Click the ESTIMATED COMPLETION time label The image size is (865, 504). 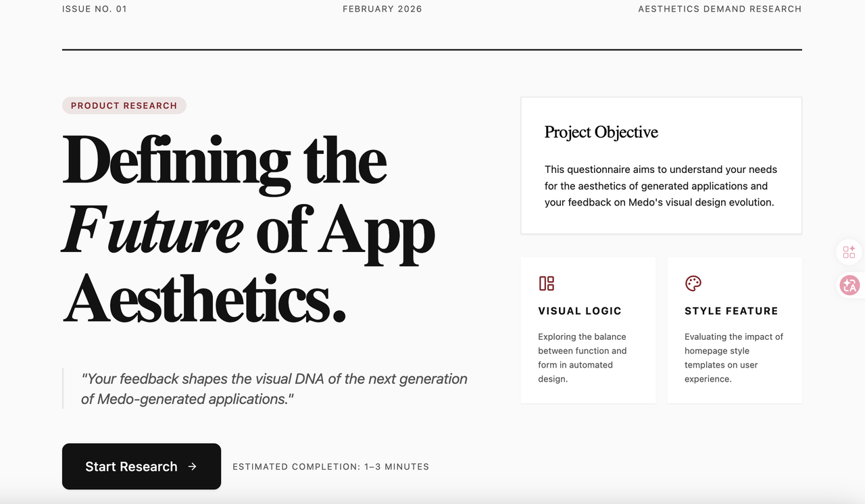coord(330,467)
